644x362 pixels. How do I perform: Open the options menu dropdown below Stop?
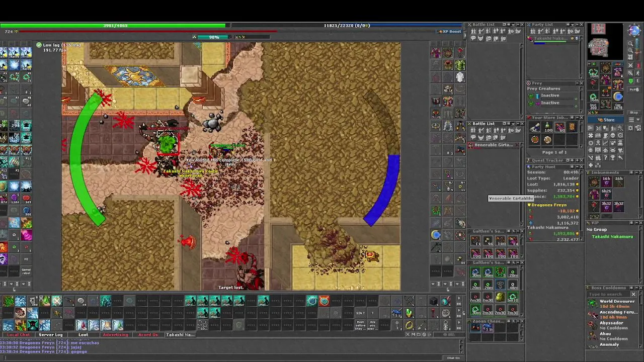(634, 120)
